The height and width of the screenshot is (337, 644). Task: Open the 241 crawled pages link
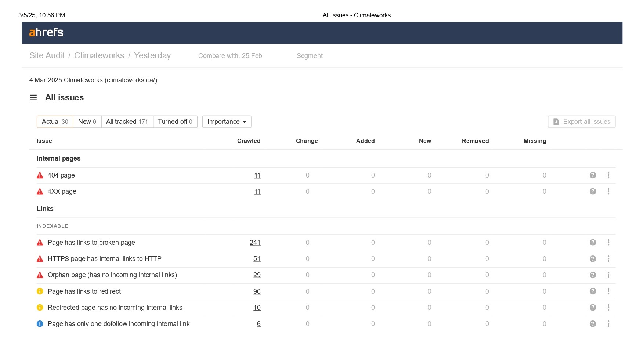pos(255,243)
